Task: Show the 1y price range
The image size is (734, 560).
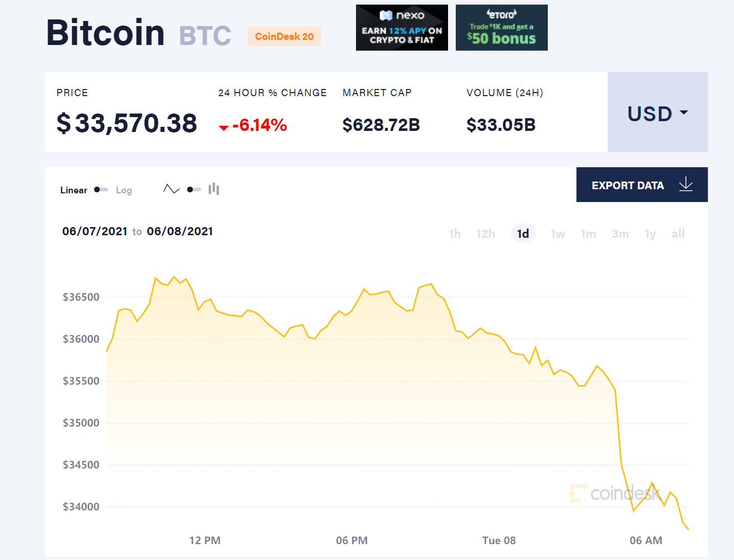Action: tap(650, 234)
